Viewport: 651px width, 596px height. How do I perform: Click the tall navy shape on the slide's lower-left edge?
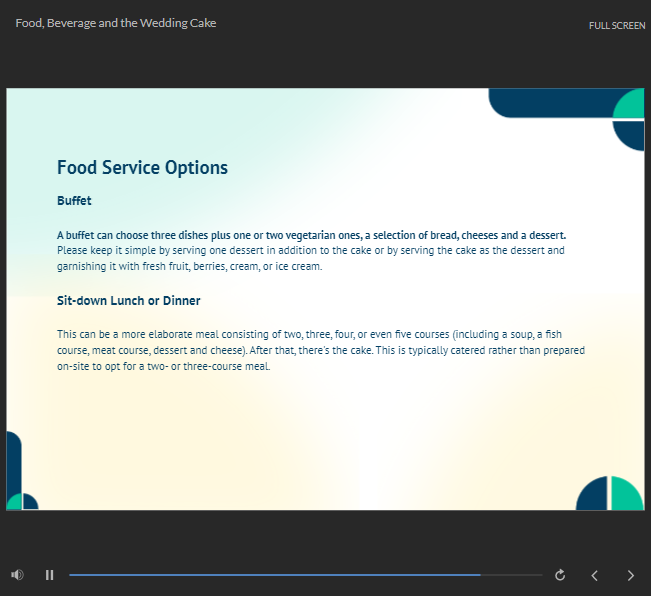(13, 460)
